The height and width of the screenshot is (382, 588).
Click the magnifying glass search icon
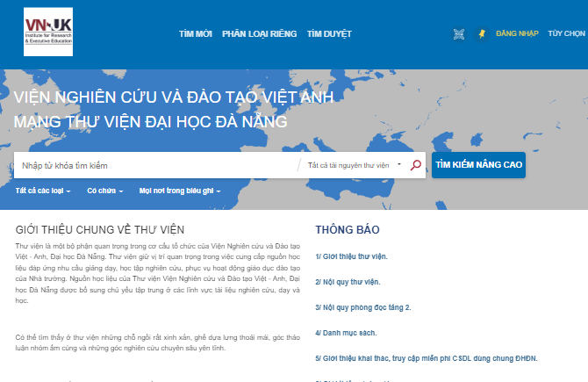click(x=415, y=165)
